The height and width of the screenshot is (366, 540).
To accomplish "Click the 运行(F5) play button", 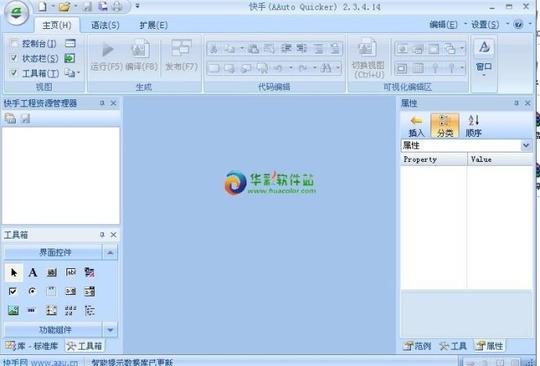I will [107, 55].
